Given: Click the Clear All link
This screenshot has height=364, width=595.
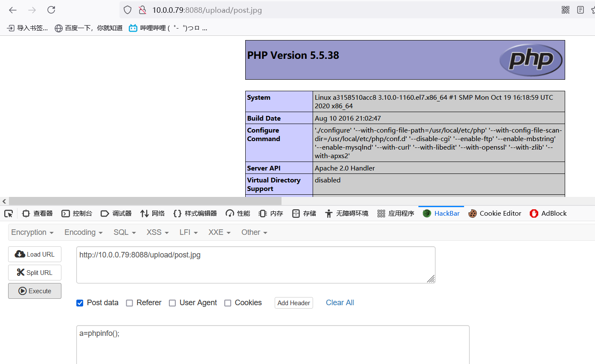Looking at the screenshot, I should [340, 303].
